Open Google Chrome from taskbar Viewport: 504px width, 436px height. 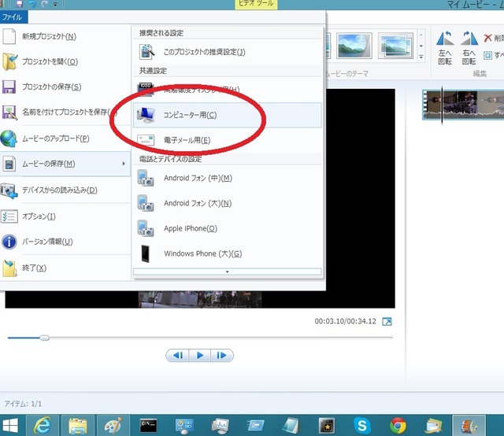tap(398, 426)
